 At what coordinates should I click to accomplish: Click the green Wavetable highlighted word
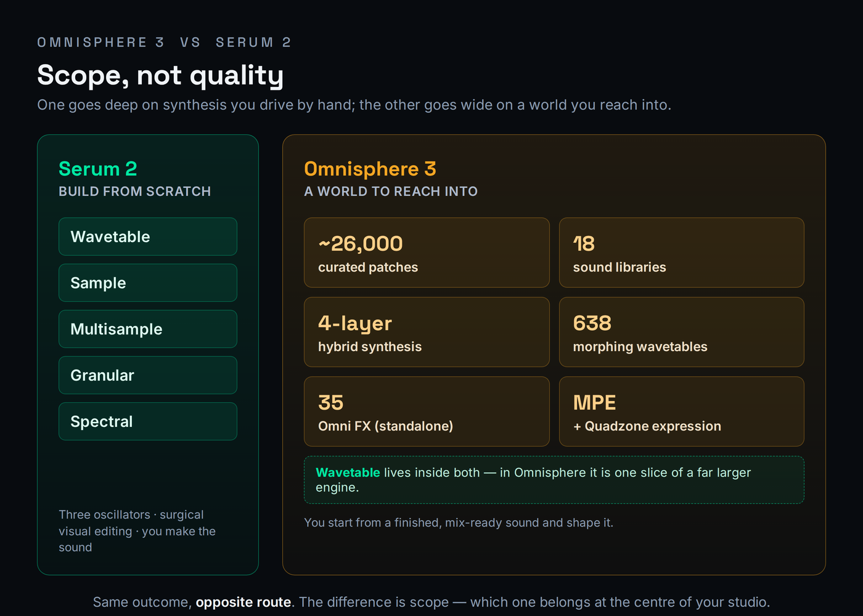[x=348, y=472]
